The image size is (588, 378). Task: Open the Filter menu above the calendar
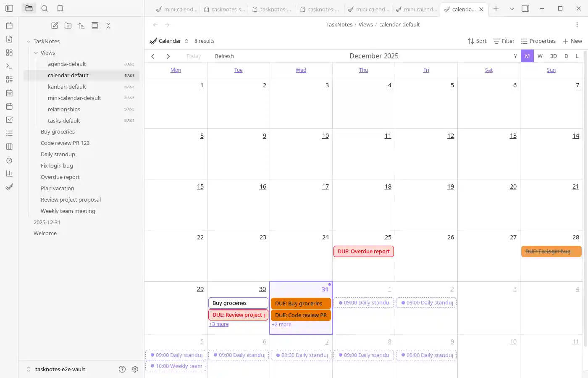click(x=504, y=41)
